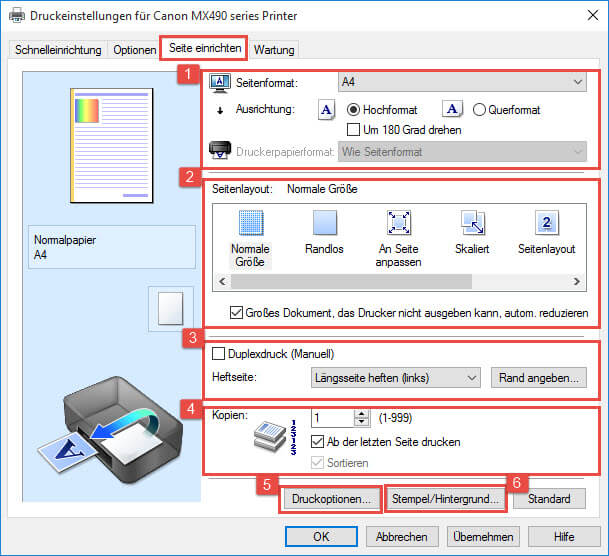Image resolution: width=609 pixels, height=556 pixels.
Task: Click the page layout horizontal scrollbar thumb
Action: point(351,281)
